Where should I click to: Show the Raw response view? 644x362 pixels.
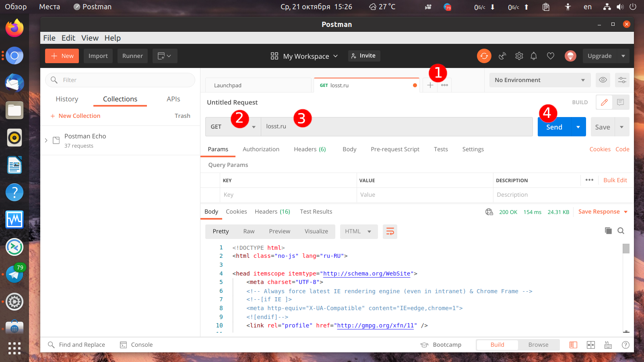pos(249,231)
